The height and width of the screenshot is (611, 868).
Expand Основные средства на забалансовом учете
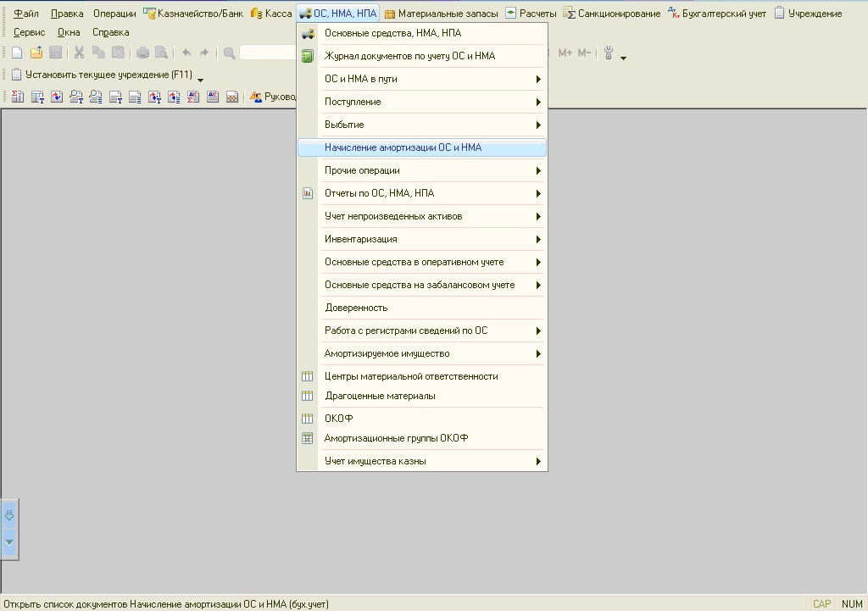tap(422, 285)
